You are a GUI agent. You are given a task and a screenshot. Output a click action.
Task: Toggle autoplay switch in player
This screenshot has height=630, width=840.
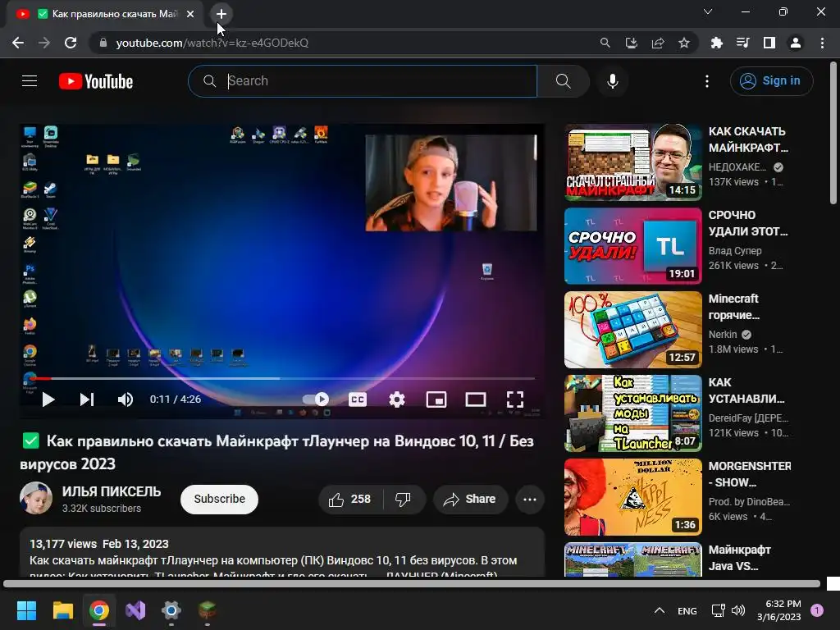coord(316,399)
